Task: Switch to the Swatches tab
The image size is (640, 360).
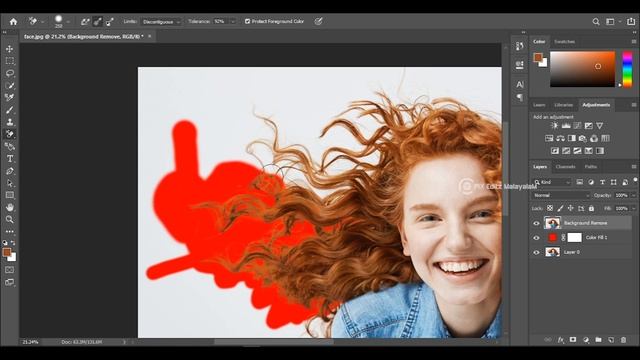Action: pos(564,42)
